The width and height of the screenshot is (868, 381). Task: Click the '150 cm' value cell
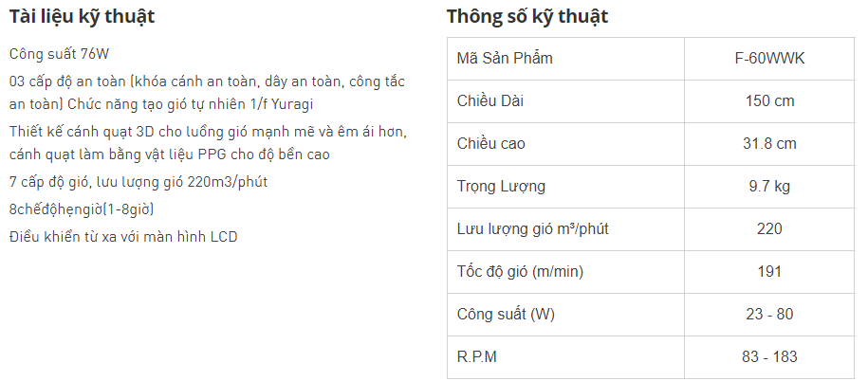pos(769,101)
